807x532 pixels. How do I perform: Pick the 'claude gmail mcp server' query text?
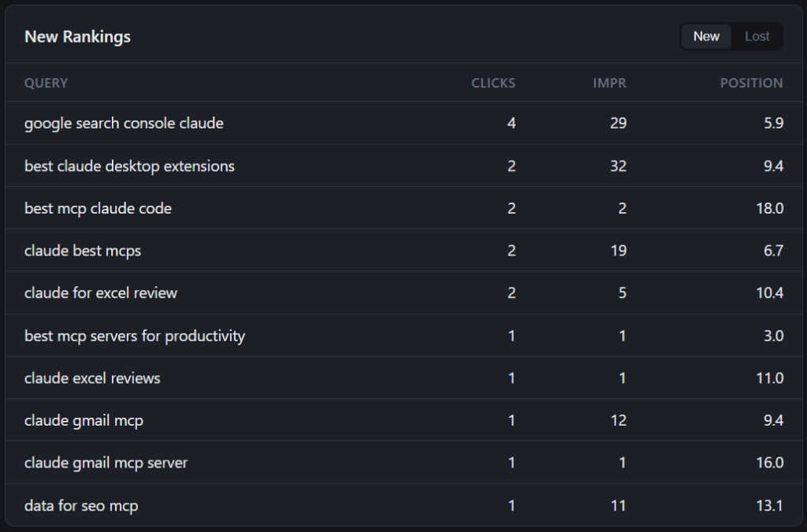106,463
